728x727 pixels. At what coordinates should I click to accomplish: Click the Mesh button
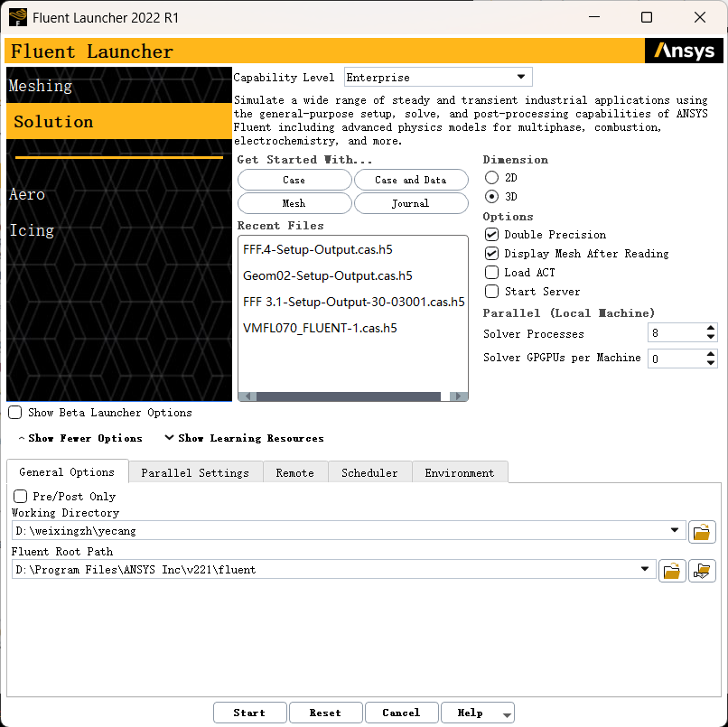tap(294, 203)
